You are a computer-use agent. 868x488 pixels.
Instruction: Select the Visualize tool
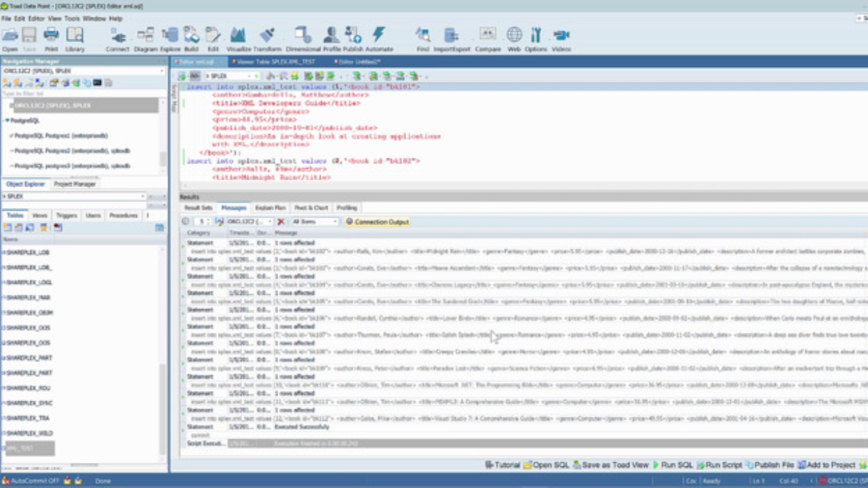(237, 34)
